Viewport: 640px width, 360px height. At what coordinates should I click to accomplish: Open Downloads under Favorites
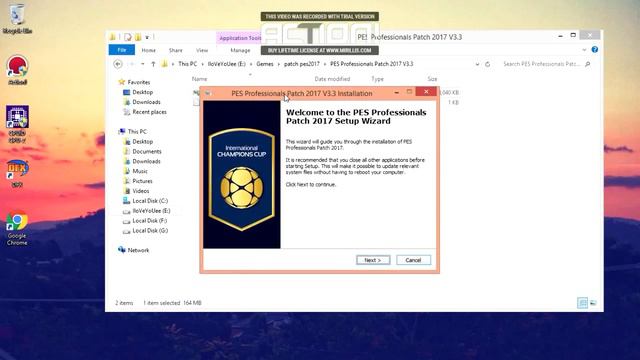146,102
